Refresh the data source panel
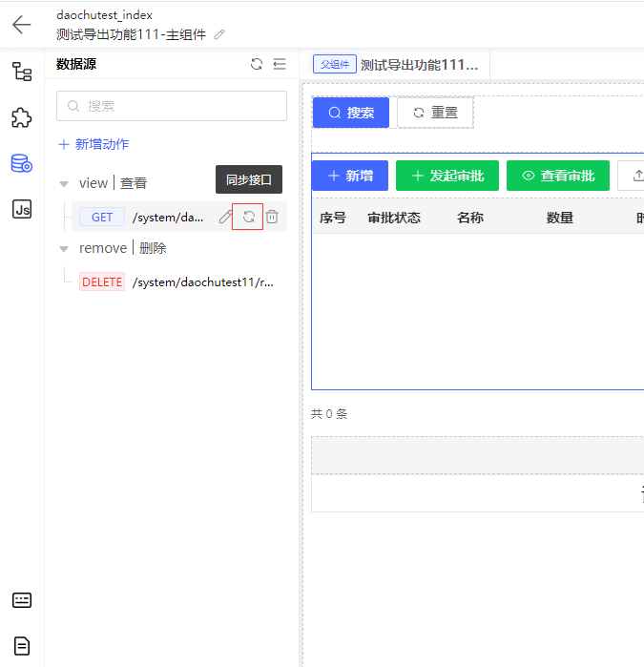Screen dimensions: 644x667 (x=257, y=64)
